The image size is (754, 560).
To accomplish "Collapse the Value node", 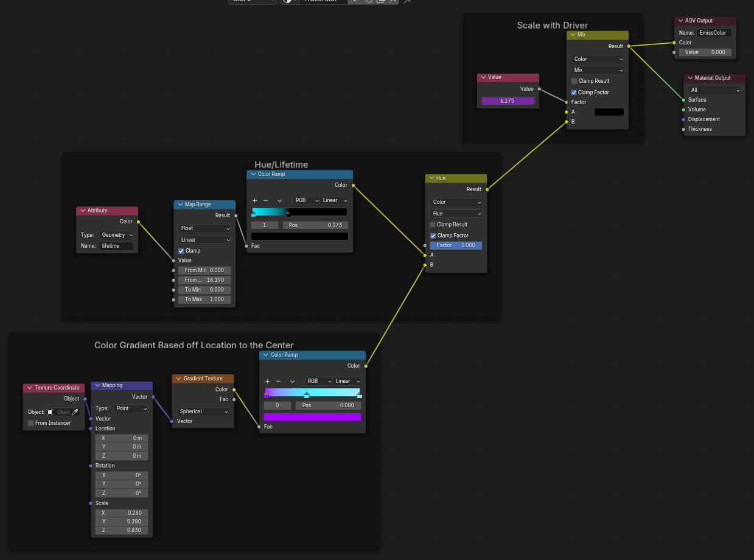I will pos(483,78).
